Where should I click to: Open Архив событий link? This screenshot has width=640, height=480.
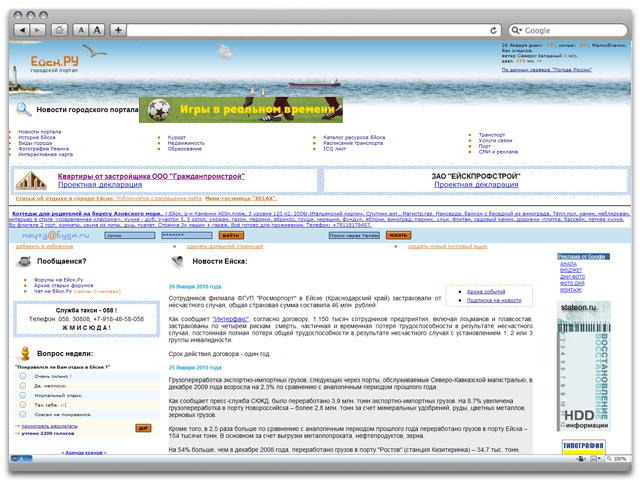486,292
